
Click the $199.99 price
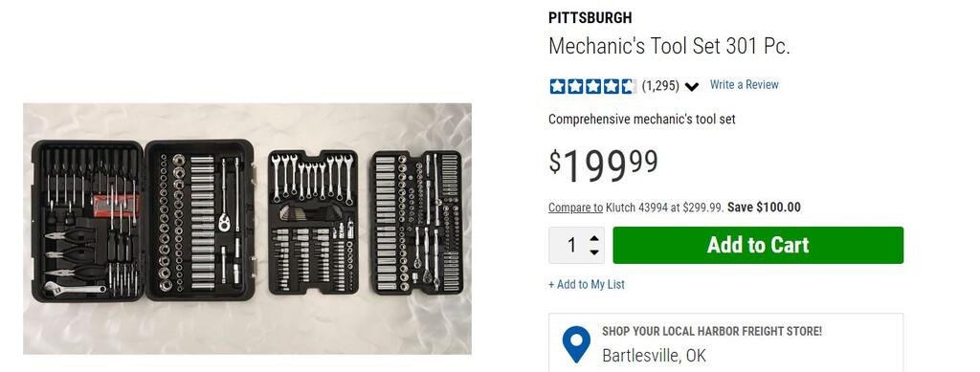pyautogui.click(x=603, y=165)
